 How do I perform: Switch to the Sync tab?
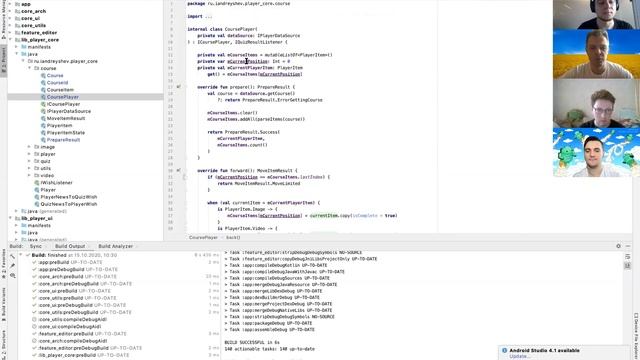tap(36, 246)
